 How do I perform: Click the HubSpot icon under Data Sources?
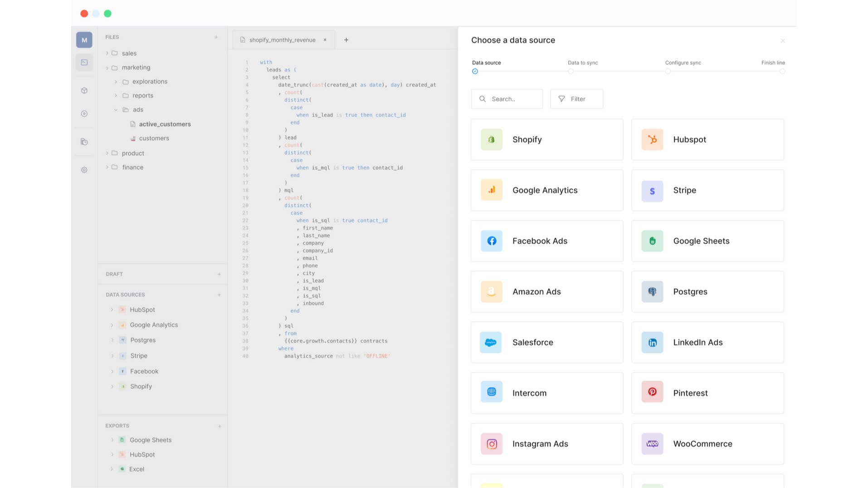pos(122,309)
